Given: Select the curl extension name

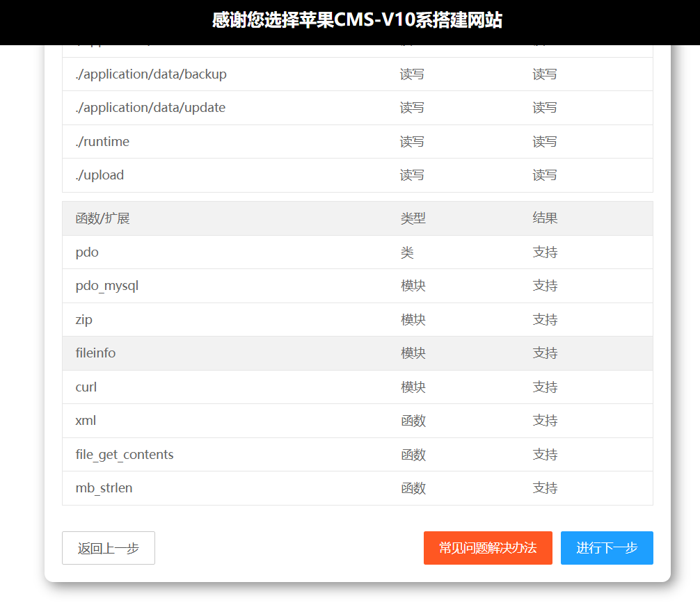Looking at the screenshot, I should coord(86,387).
